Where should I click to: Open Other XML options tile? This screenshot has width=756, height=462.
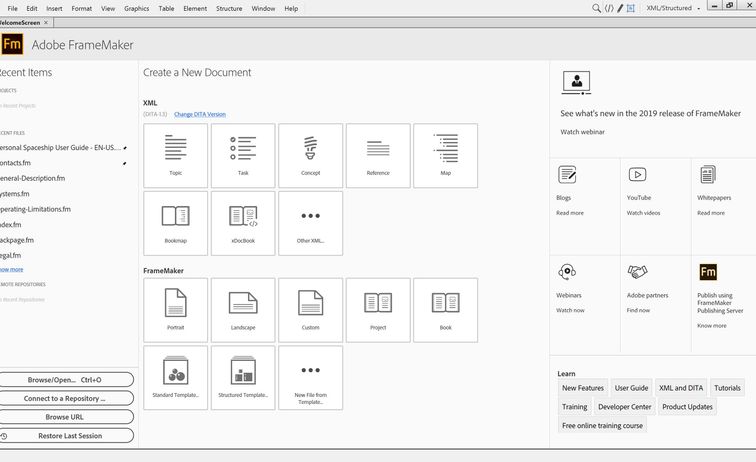[310, 223]
